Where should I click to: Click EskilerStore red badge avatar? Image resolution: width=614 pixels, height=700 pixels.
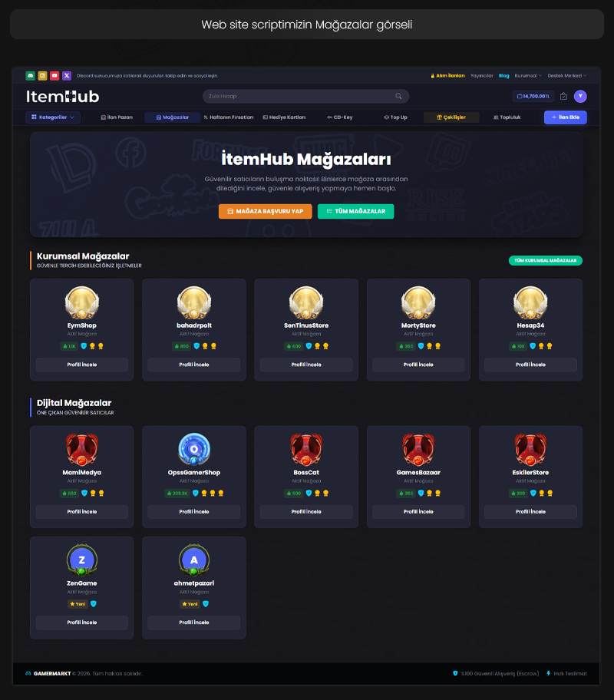pyautogui.click(x=530, y=450)
